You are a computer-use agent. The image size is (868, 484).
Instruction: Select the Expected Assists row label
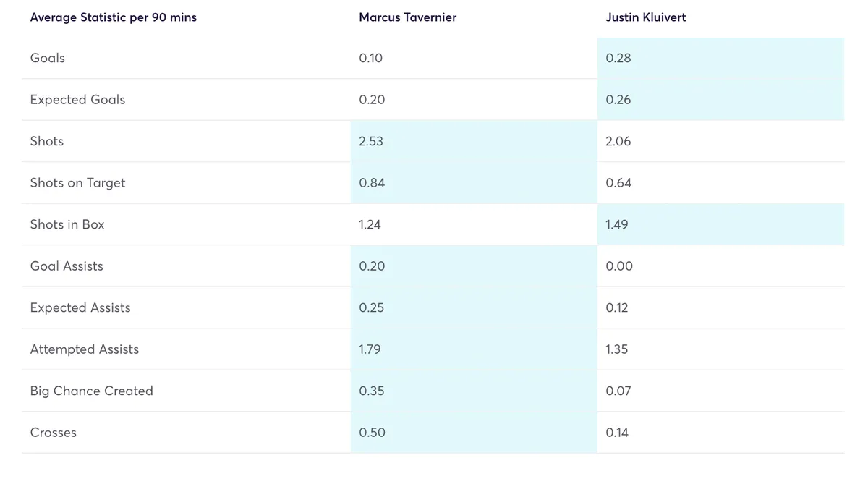(80, 307)
